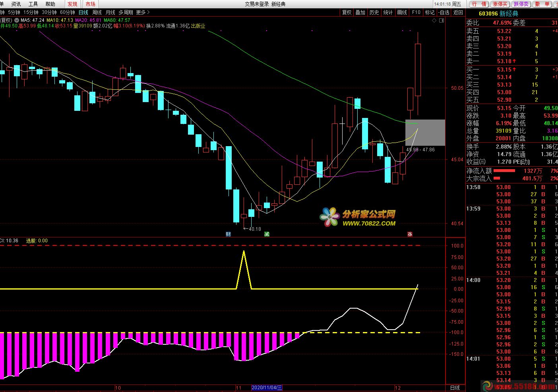Open the 帮助 menu
Viewport: 558px width, 392px height.
click(x=50, y=4)
